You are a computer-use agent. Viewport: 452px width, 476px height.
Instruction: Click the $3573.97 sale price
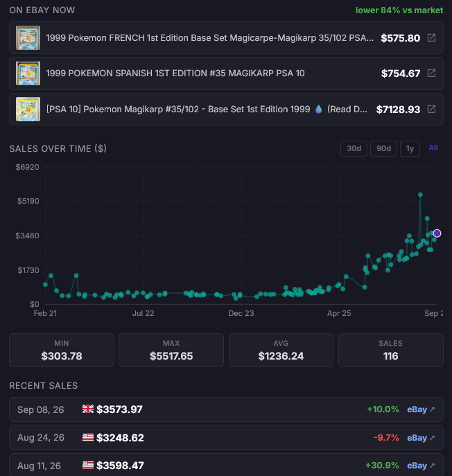[119, 409]
